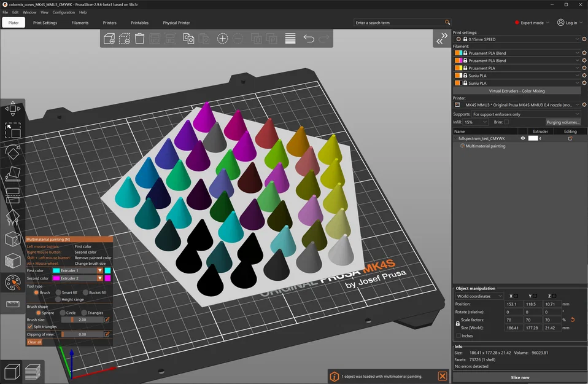This screenshot has height=384, width=588.
Task: Open the Prusament PLA filament dropdown
Action: coord(517,68)
